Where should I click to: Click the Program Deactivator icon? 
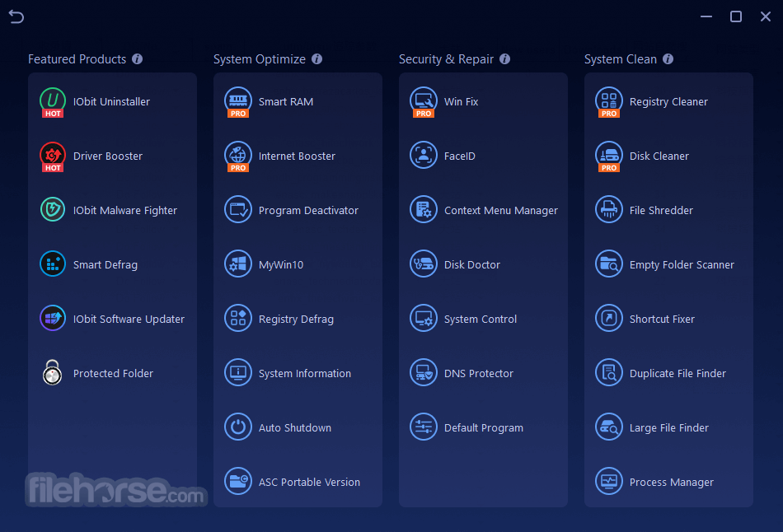coord(238,210)
